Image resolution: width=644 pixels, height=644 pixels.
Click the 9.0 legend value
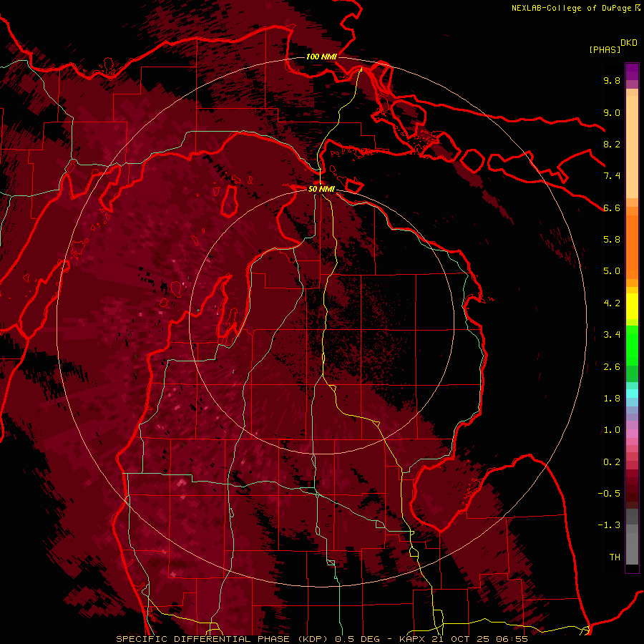pyautogui.click(x=612, y=112)
